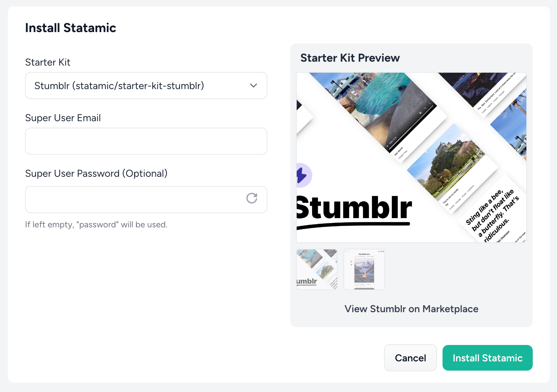This screenshot has height=392, width=557.
Task: Click the Starter Kit label
Action: pyautogui.click(x=48, y=62)
